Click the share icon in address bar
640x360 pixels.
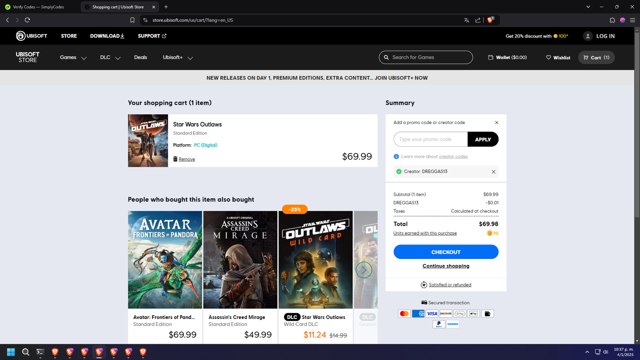(x=478, y=20)
